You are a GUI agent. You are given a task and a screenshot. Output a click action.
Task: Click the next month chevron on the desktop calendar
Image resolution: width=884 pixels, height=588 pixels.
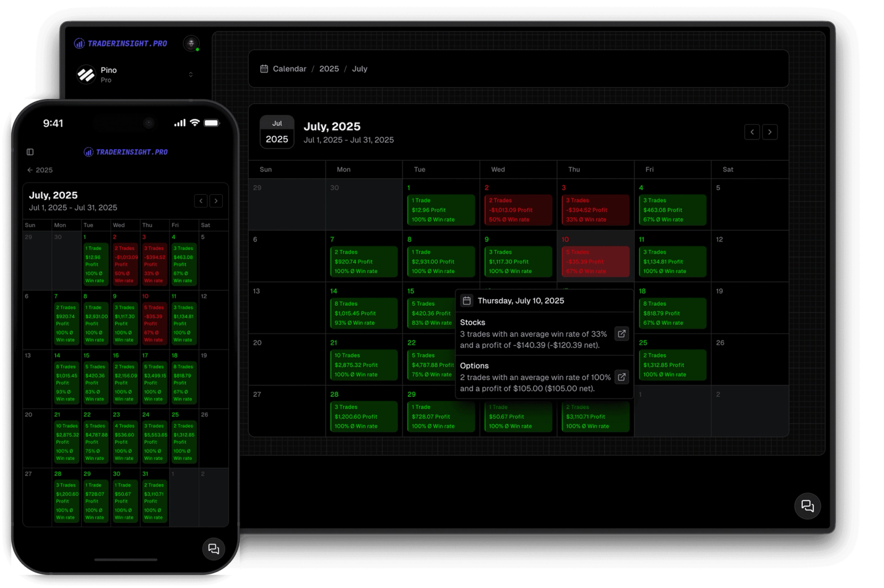[x=769, y=132]
